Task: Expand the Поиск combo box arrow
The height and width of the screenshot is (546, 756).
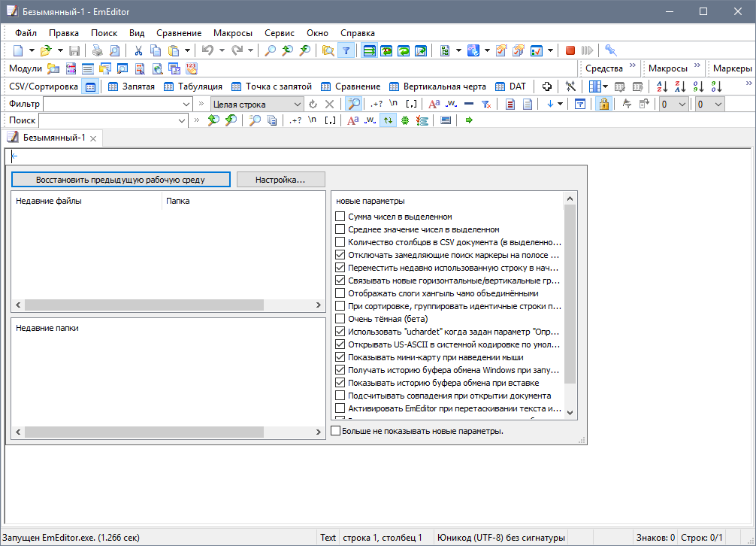Action: point(182,120)
